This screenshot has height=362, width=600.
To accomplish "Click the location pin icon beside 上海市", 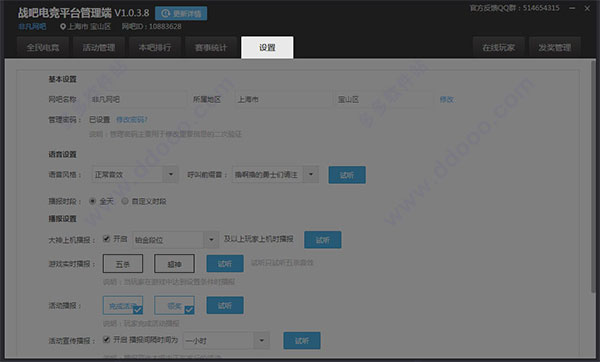I will coord(63,26).
